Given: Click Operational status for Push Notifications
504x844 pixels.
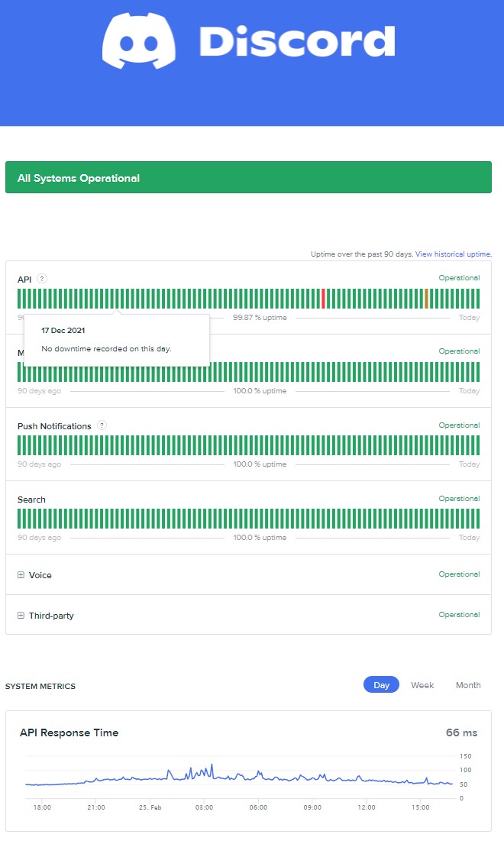Looking at the screenshot, I should pos(459,425).
